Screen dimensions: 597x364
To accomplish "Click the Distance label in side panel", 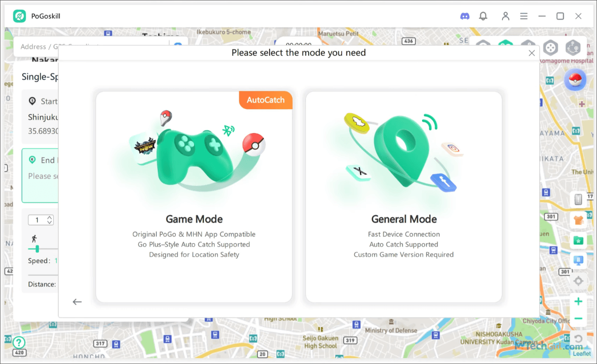I will pyautogui.click(x=42, y=284).
